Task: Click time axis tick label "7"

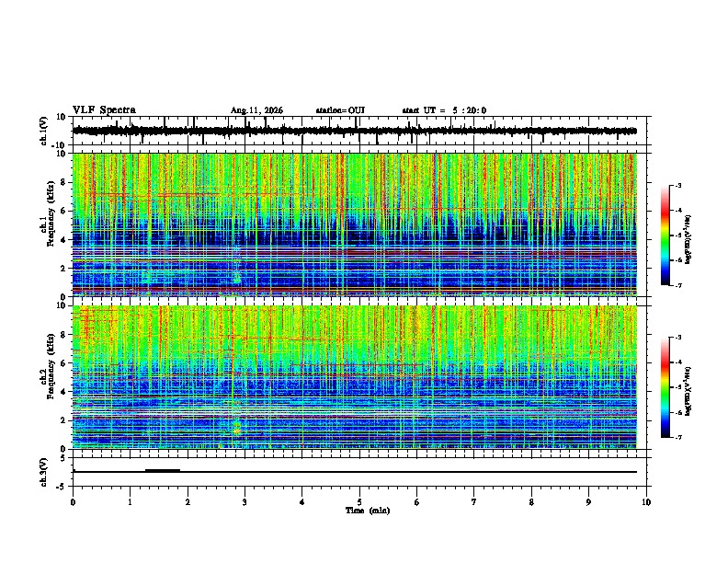Action: 474,502
